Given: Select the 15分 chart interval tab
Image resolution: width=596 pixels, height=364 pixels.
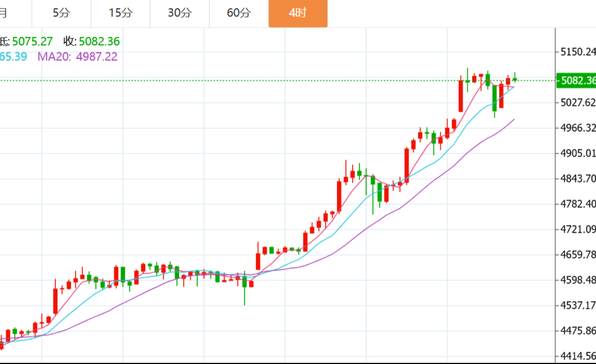Looking at the screenshot, I should (121, 13).
